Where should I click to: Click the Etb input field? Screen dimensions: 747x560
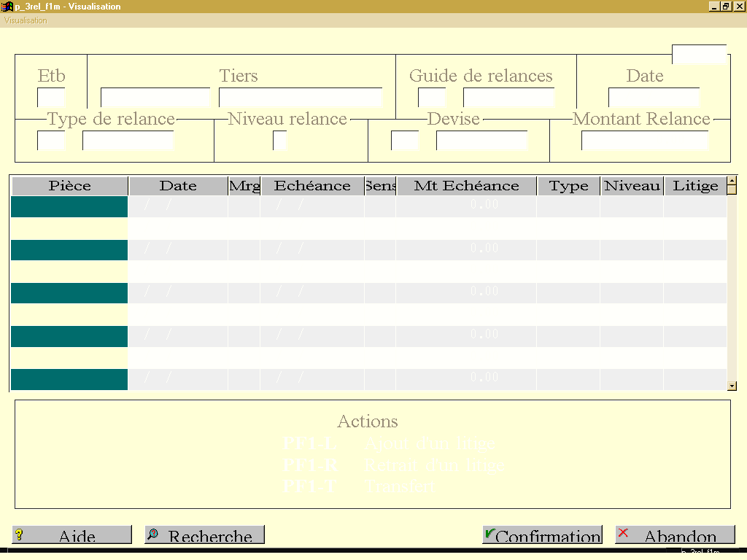click(51, 97)
